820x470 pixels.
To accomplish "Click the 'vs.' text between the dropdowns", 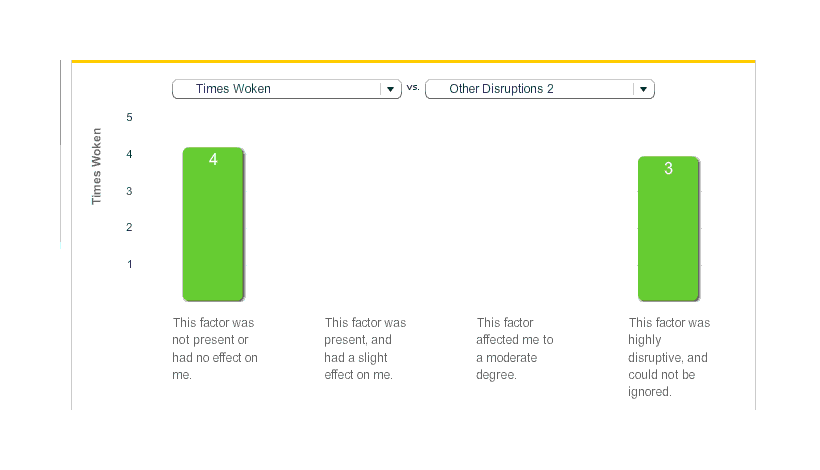I will pyautogui.click(x=413, y=88).
